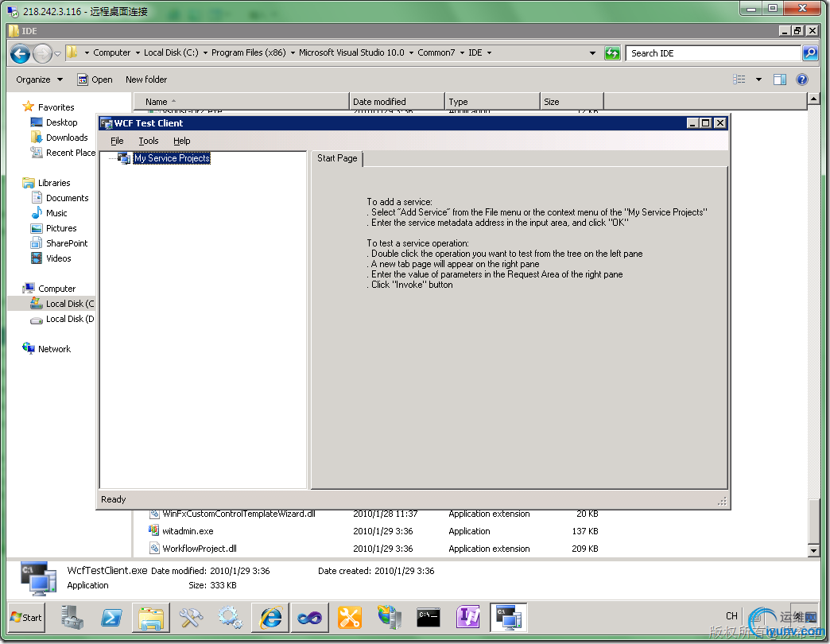Switch to the Start Page tab
The image size is (830, 644).
[x=337, y=158]
